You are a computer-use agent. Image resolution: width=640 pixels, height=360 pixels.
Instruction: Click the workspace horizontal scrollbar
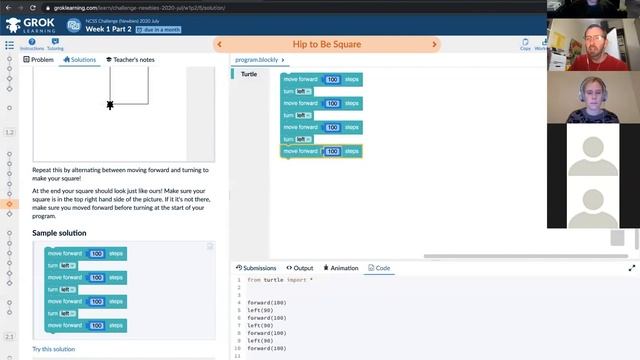point(526,256)
